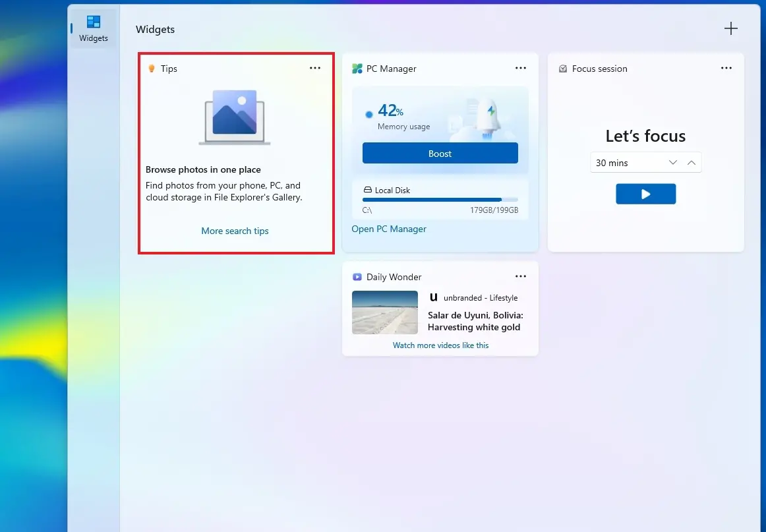The image size is (766, 532).
Task: Click the Let's focus heading
Action: 646,136
